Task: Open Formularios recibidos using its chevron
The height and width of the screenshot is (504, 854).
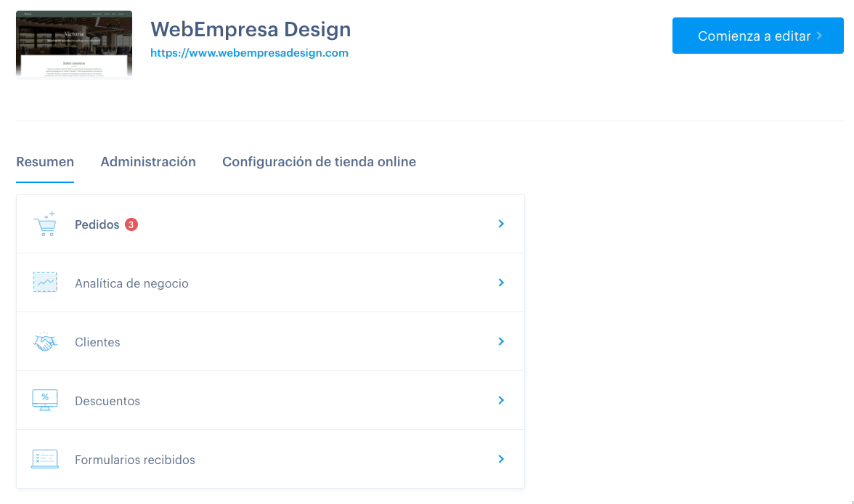Action: tap(501, 459)
